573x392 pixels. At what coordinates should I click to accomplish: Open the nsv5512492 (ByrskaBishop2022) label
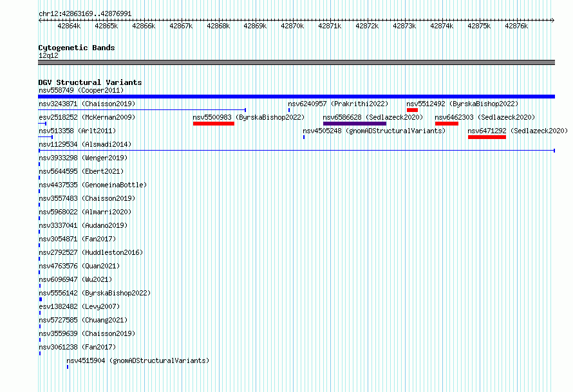(x=462, y=104)
